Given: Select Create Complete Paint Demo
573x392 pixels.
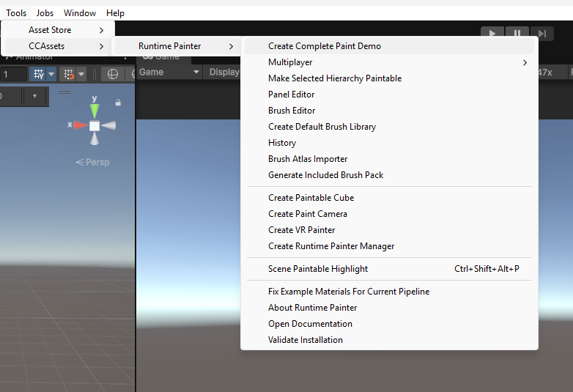Looking at the screenshot, I should coord(389,46).
